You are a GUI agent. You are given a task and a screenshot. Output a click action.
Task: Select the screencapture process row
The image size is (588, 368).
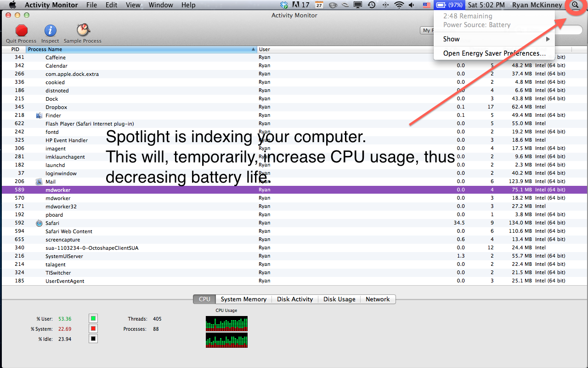pyautogui.click(x=294, y=239)
